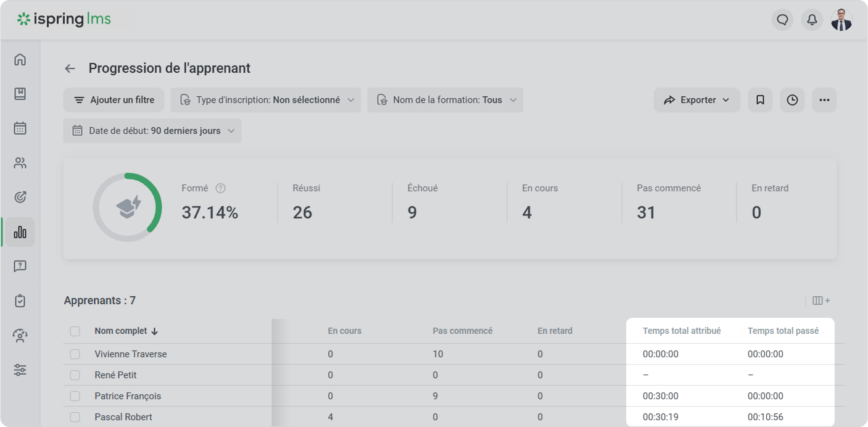Open the user profile avatar
This screenshot has height=427, width=868.
[841, 20]
